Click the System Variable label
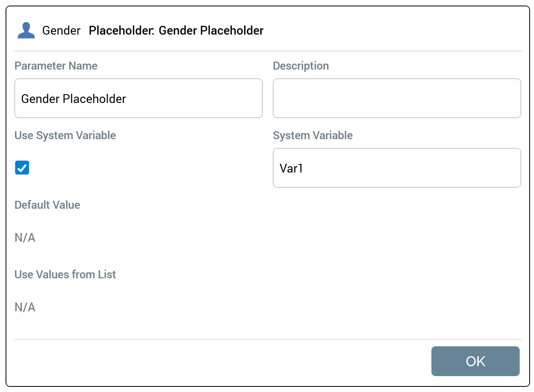The height and width of the screenshot is (392, 534). point(313,136)
